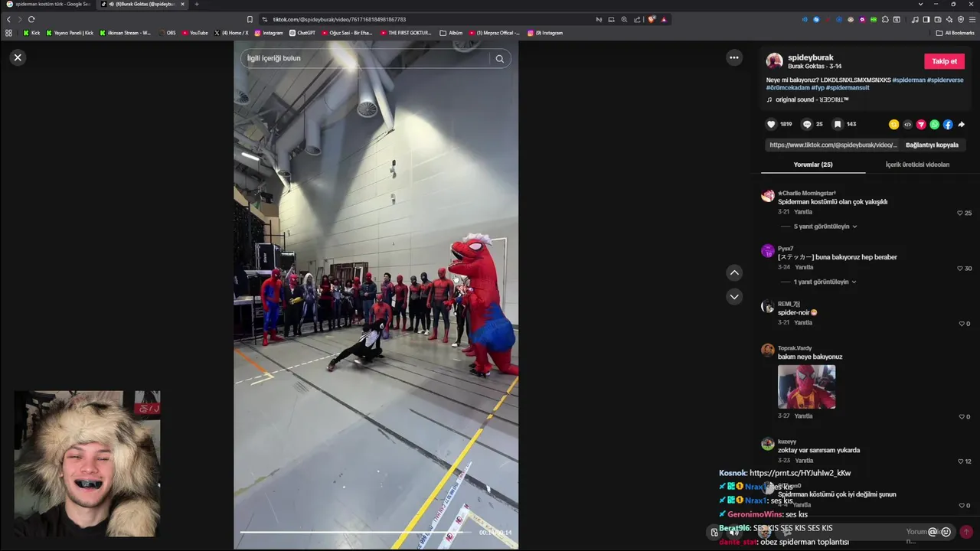Toggle the browser sidebar panel icon
Screen dimensions: 980x551
click(926, 19)
